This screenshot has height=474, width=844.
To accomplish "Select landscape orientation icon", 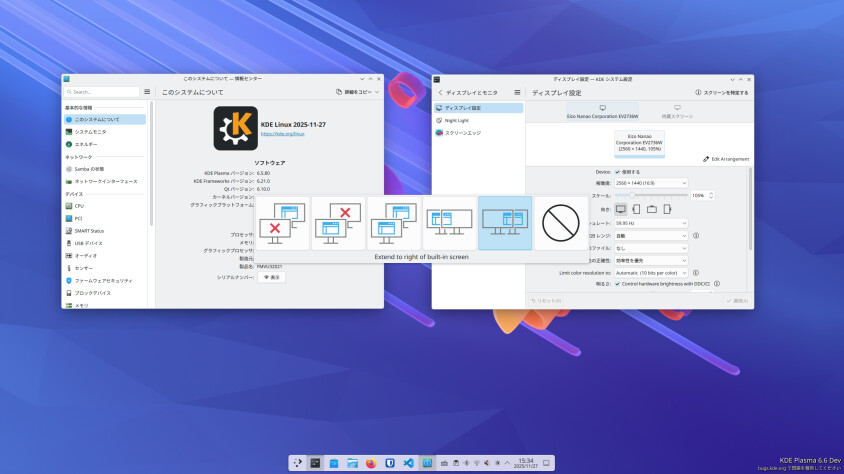I will point(620,209).
